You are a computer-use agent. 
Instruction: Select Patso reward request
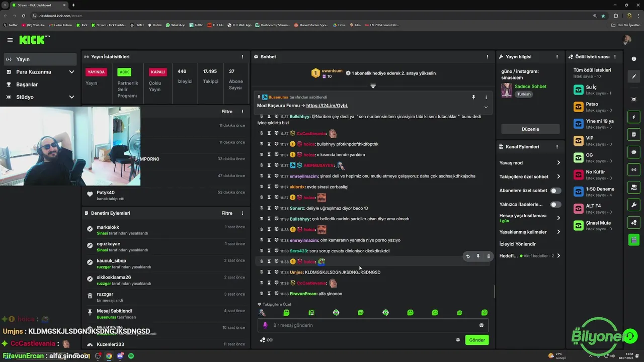(x=595, y=107)
